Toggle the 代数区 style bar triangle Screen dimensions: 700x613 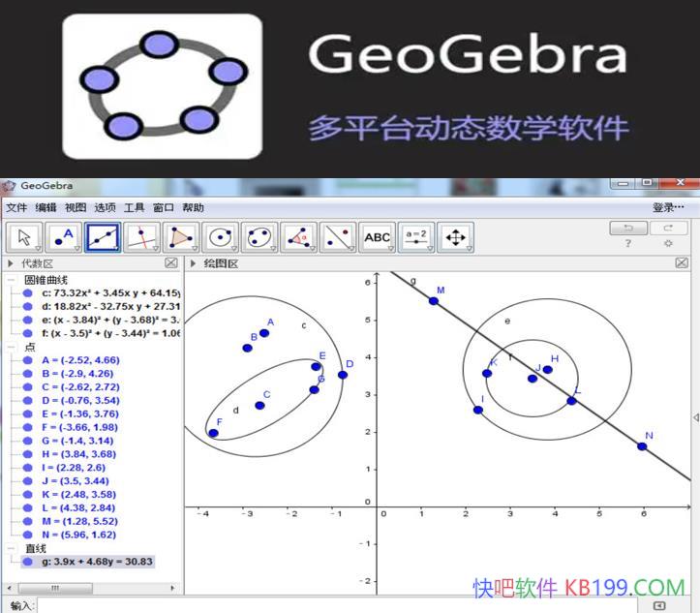coord(11,263)
